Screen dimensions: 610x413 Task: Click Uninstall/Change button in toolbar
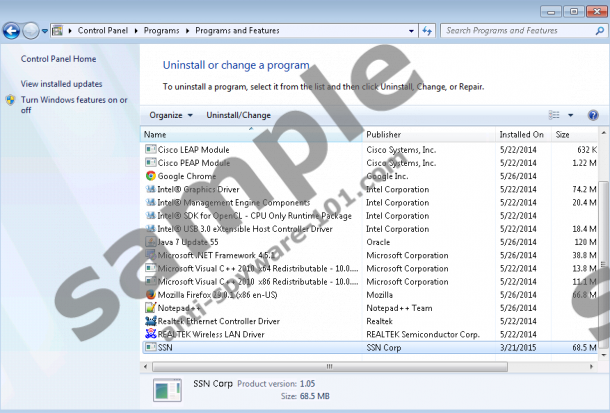pos(238,115)
